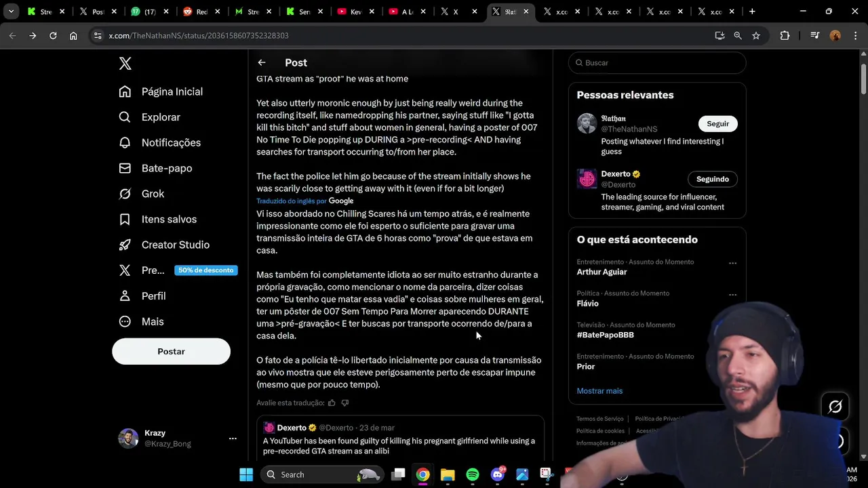The image size is (868, 488).
Task: Click 'Traduzido do inglês por' Google label
Action: pyautogui.click(x=305, y=201)
